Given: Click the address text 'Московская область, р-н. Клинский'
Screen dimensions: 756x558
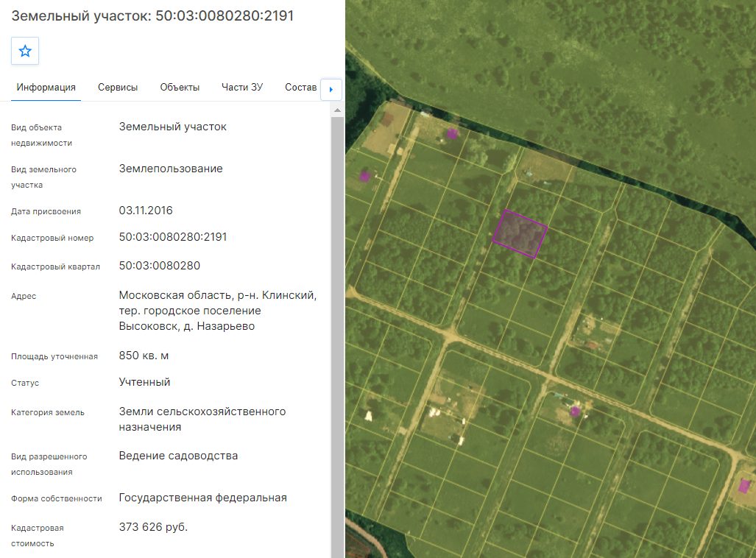Looking at the screenshot, I should (x=217, y=295).
